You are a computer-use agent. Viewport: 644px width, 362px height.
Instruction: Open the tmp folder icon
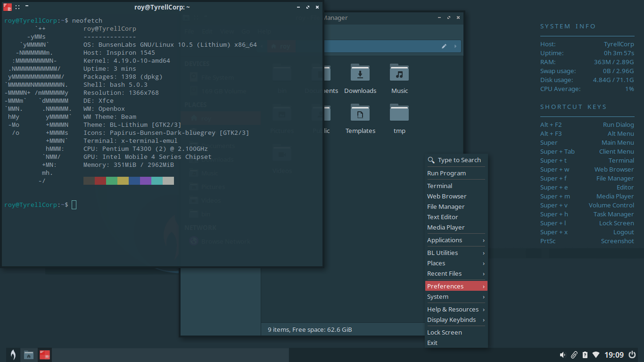click(399, 113)
